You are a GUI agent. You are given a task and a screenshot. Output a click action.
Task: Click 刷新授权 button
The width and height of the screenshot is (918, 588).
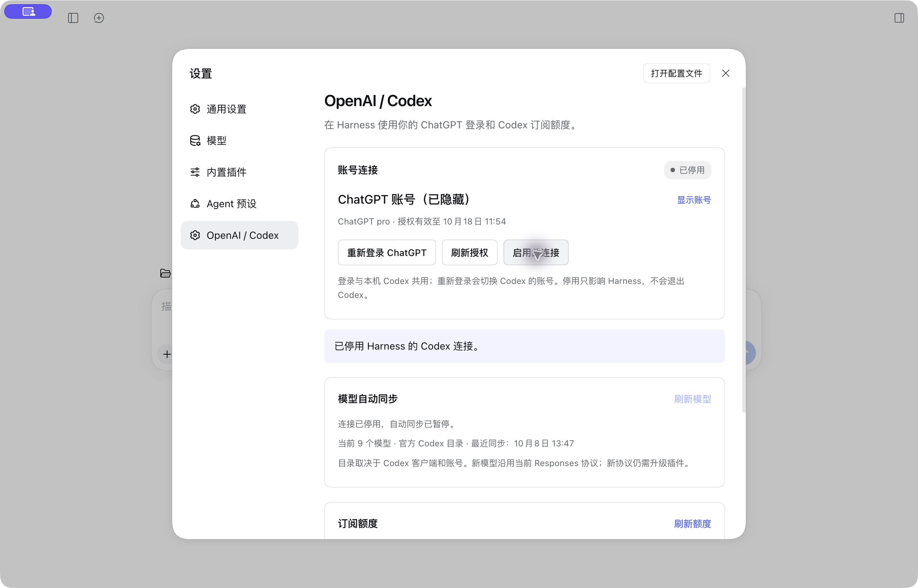470,252
